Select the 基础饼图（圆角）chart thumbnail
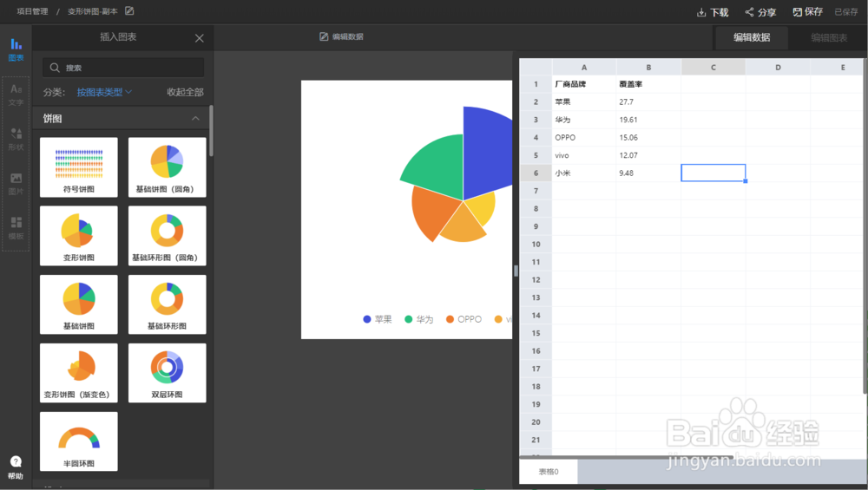The image size is (868, 490). pos(168,167)
